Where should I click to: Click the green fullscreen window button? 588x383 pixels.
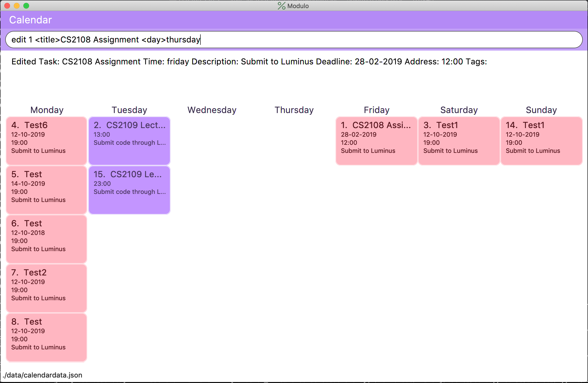pos(26,6)
